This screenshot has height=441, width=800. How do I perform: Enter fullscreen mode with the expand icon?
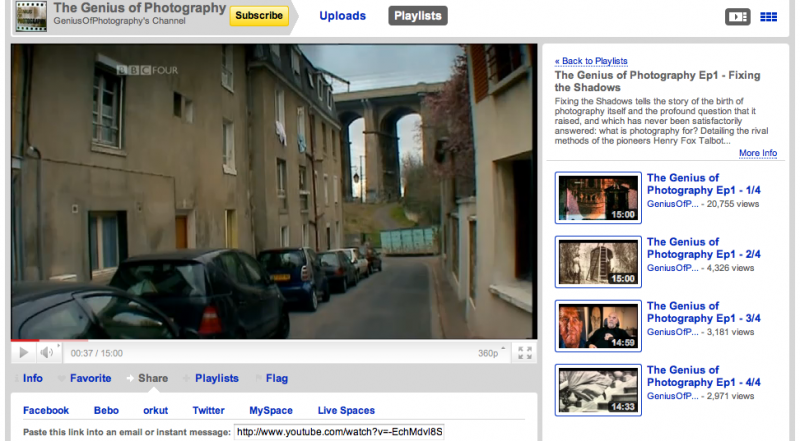coord(525,353)
